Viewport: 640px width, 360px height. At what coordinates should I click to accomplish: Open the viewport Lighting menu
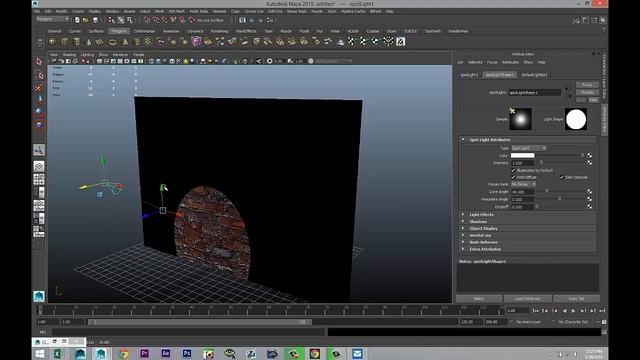[87, 55]
